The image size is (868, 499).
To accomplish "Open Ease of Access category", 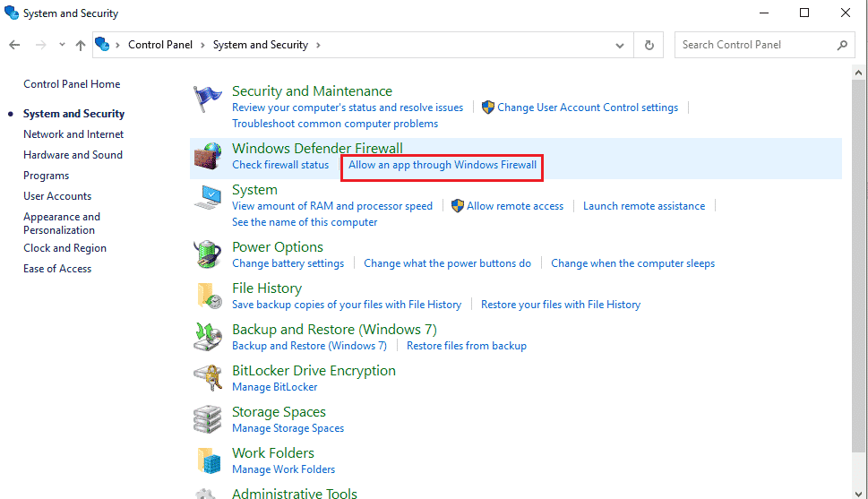I will [x=57, y=269].
